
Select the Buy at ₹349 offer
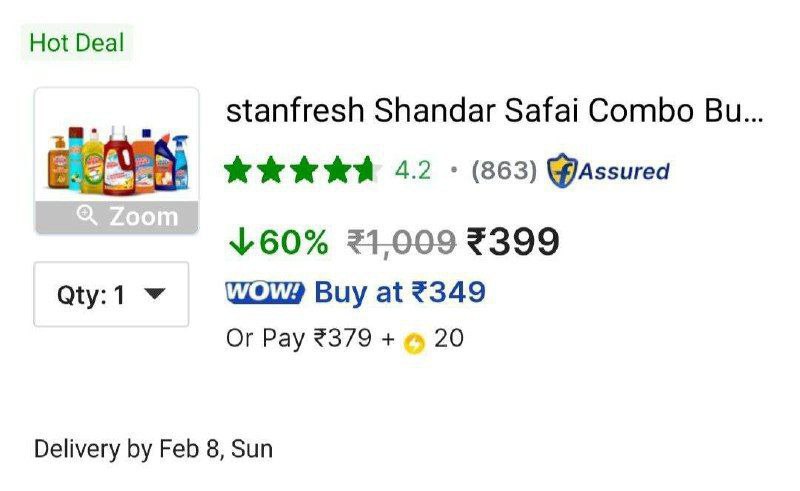pos(400,292)
